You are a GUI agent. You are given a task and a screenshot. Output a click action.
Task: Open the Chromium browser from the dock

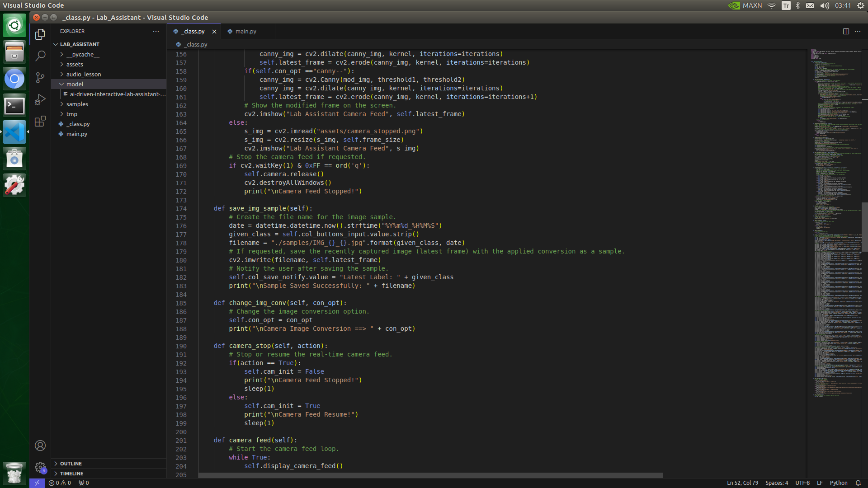pyautogui.click(x=14, y=79)
